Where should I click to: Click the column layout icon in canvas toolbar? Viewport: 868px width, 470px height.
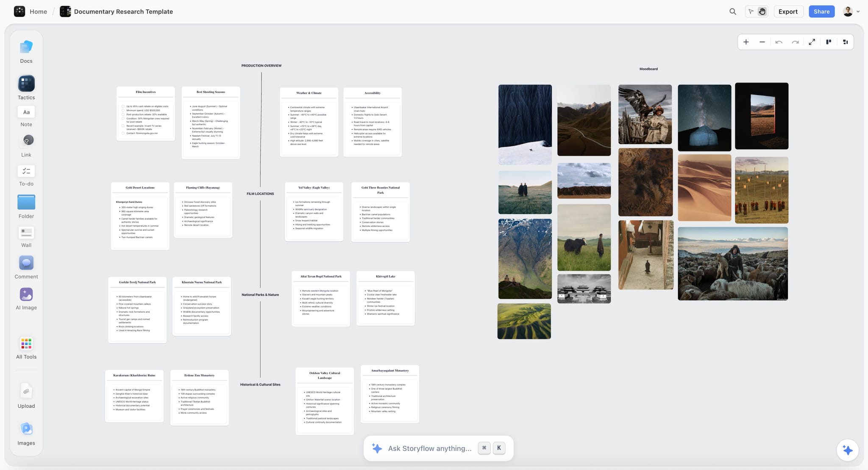tap(829, 42)
